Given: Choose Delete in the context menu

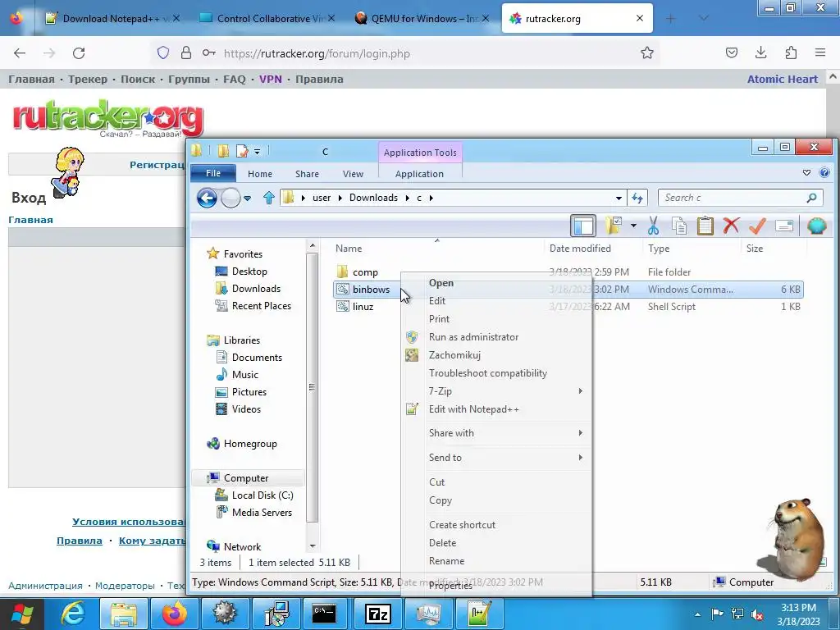Looking at the screenshot, I should coord(442,543).
